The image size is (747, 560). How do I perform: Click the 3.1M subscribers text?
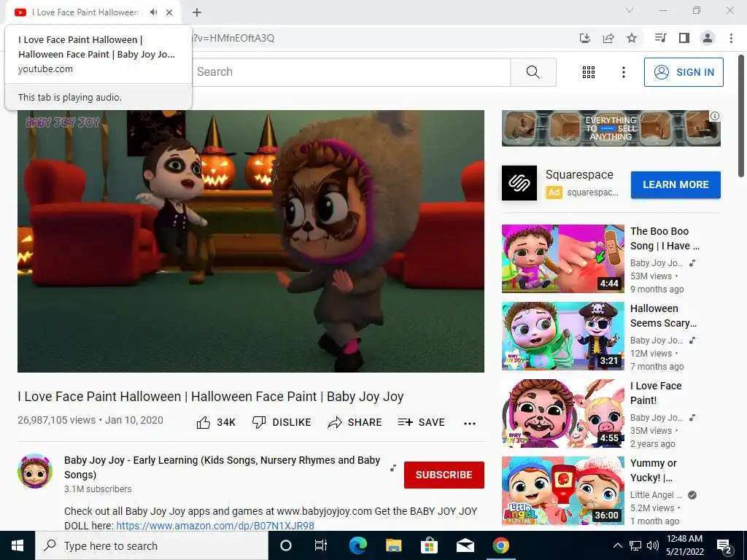click(x=98, y=489)
